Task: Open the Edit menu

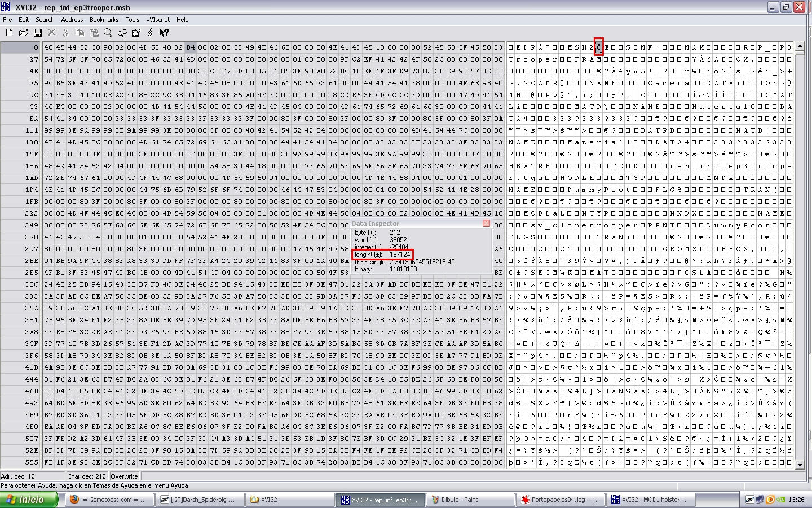Action: click(24, 20)
